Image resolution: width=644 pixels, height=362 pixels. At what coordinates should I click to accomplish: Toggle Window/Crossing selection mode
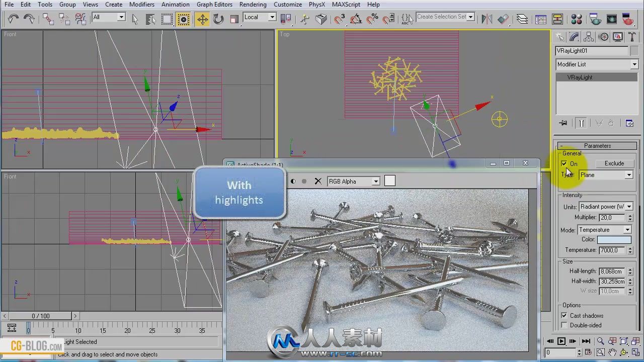tap(184, 19)
